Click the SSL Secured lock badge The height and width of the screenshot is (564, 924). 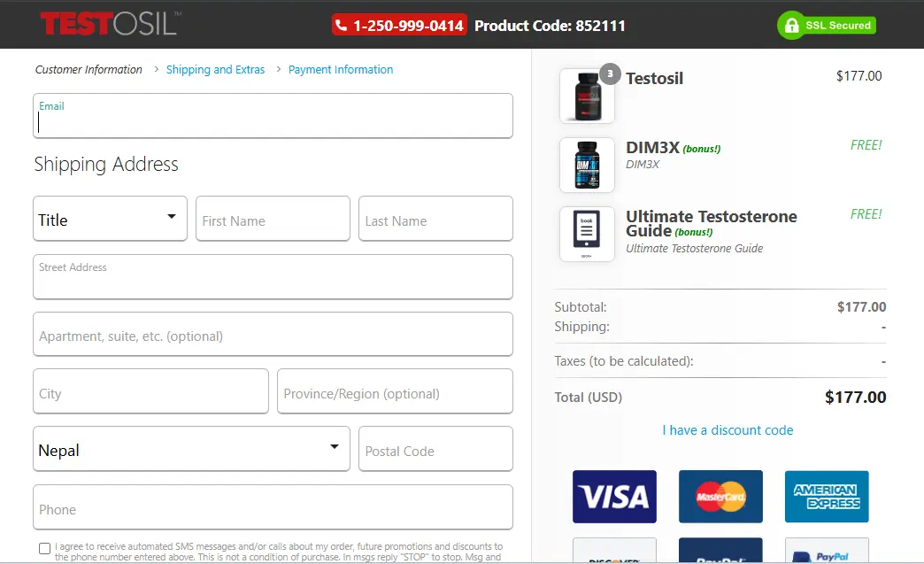(826, 26)
